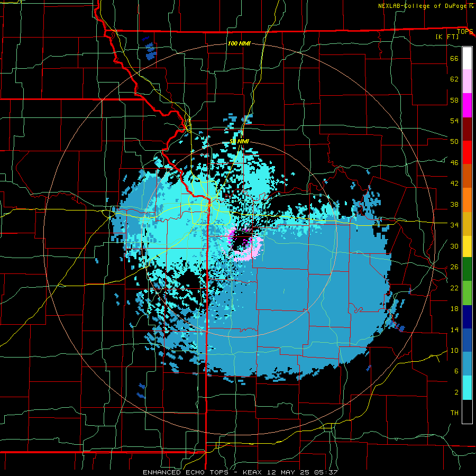Image resolution: width=476 pixels, height=476 pixels.
Task: Click the 'KEAX' radar site identifier
Action: click(x=253, y=472)
